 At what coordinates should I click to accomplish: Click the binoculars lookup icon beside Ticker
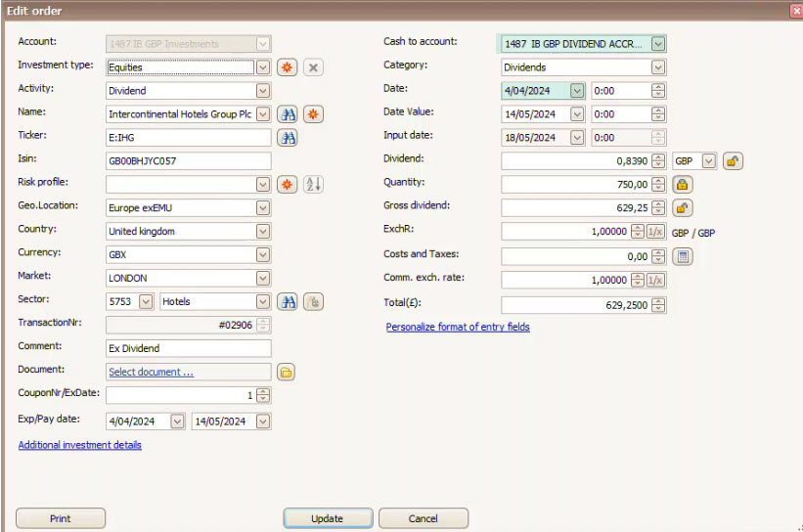point(288,138)
